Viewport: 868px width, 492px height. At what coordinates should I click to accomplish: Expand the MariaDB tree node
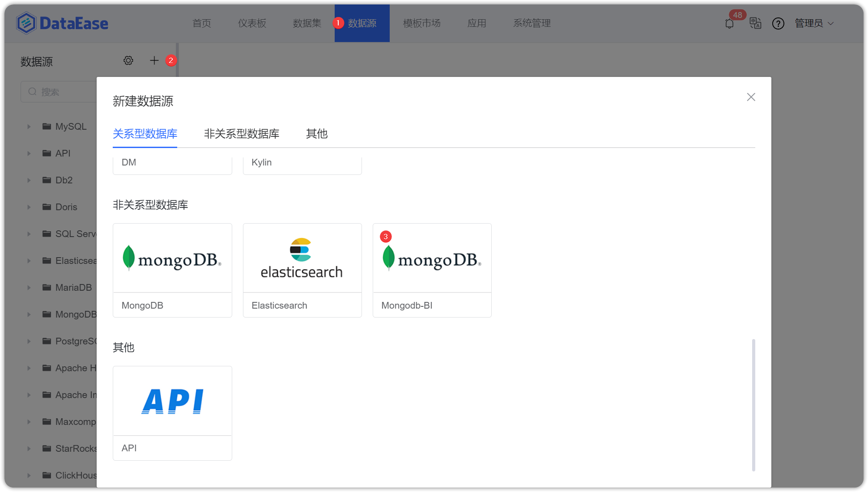[29, 288]
